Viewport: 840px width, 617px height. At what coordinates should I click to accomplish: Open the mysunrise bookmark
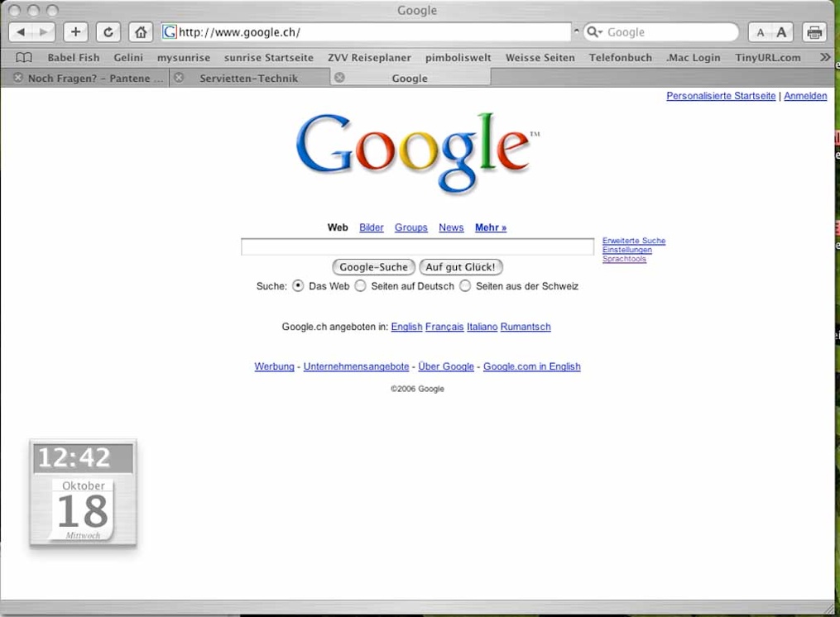coord(183,57)
